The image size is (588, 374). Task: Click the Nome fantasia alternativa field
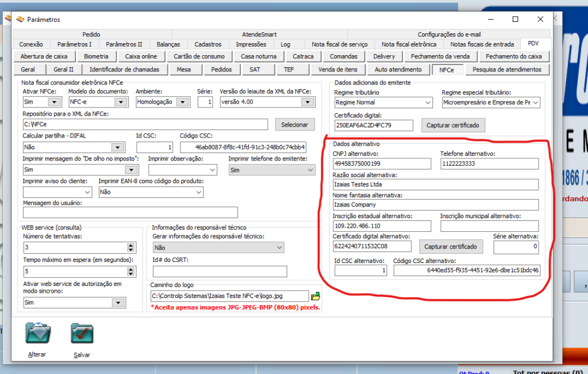point(436,205)
